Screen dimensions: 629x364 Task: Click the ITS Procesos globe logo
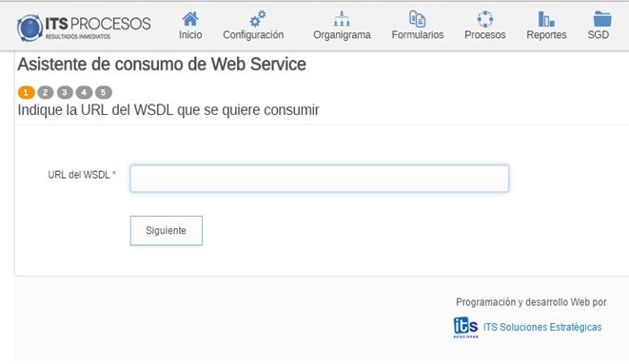(29, 28)
